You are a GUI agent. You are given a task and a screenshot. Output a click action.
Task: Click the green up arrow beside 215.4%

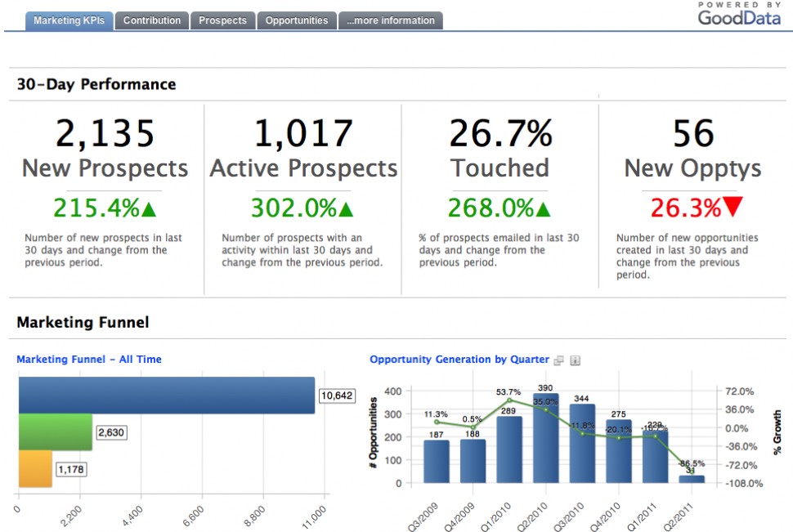pos(149,209)
